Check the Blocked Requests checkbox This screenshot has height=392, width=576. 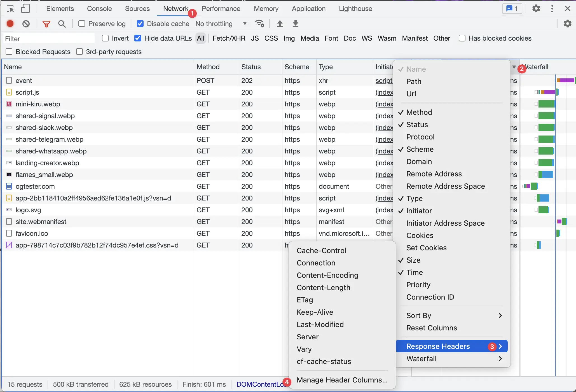pos(9,52)
